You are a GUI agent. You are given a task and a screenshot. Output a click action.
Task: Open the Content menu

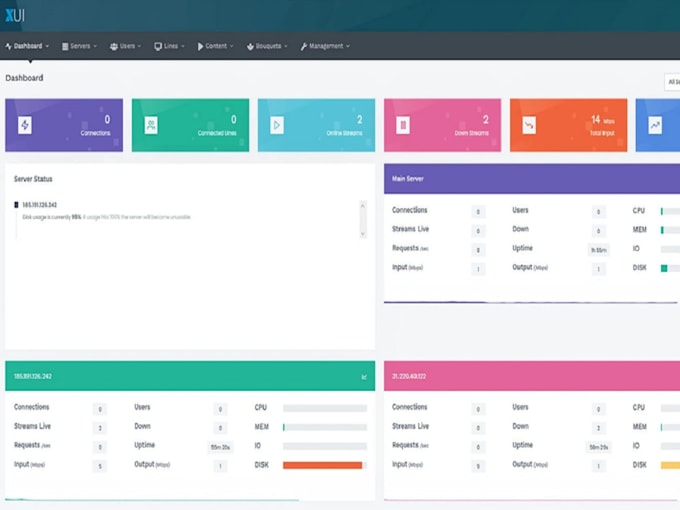[216, 46]
